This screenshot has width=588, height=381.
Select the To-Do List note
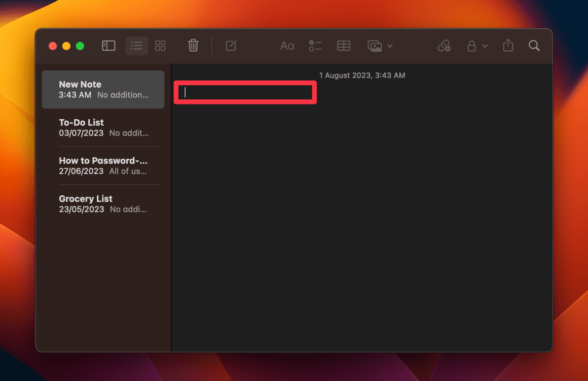(x=103, y=127)
